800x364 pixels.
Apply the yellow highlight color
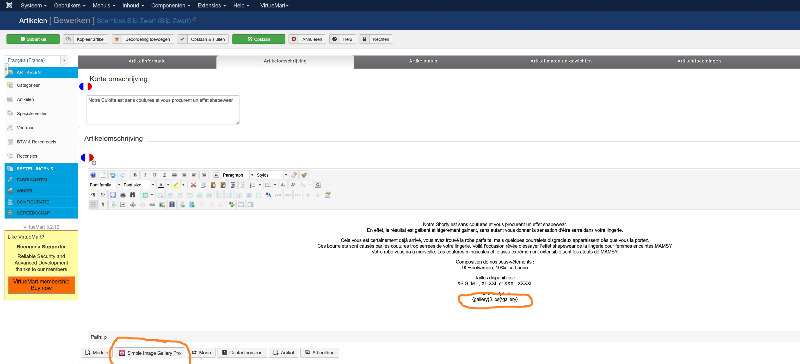[x=176, y=185]
